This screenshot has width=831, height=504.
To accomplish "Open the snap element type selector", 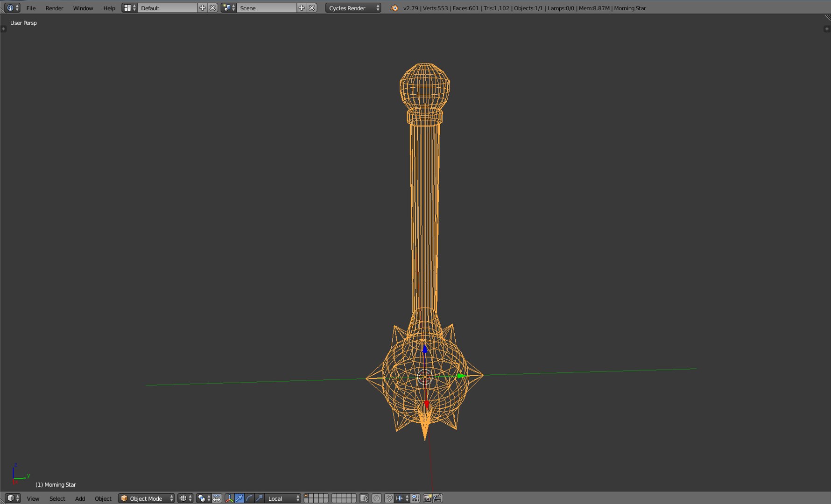I will (402, 498).
